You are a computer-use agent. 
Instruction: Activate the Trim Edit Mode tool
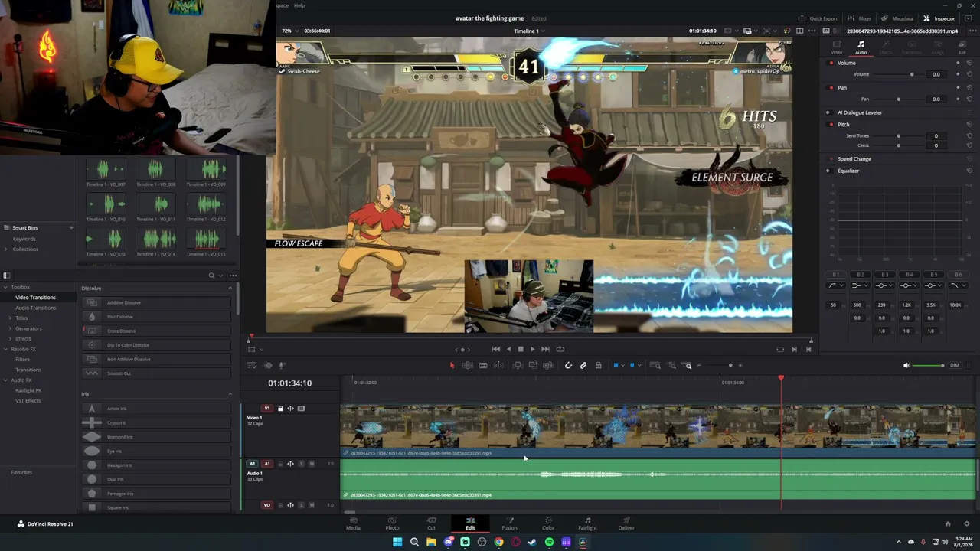(x=468, y=365)
